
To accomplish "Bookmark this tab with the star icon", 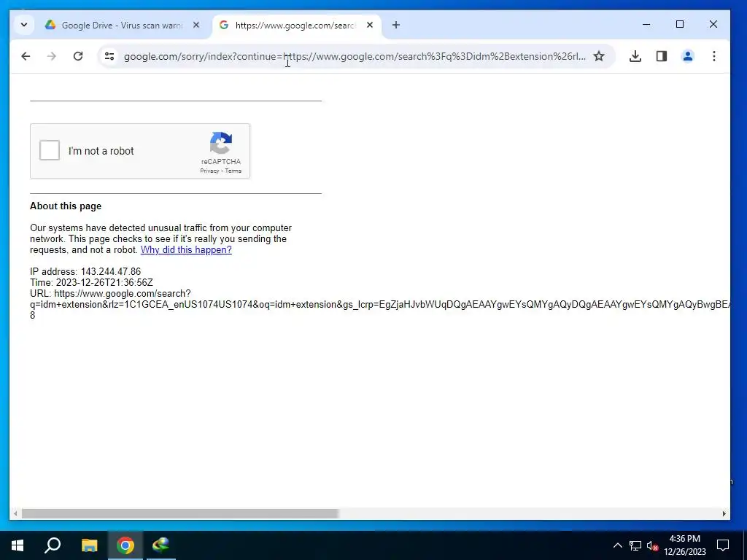I will [599, 56].
